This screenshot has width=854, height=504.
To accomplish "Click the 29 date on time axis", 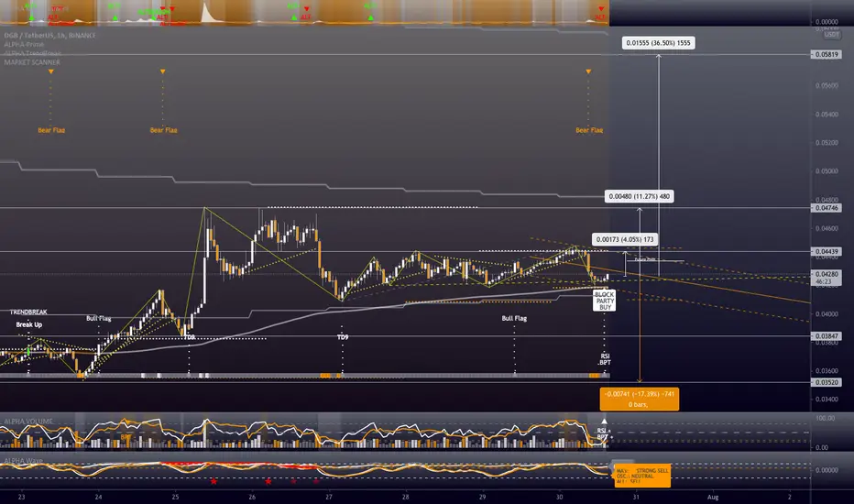I will (483, 497).
